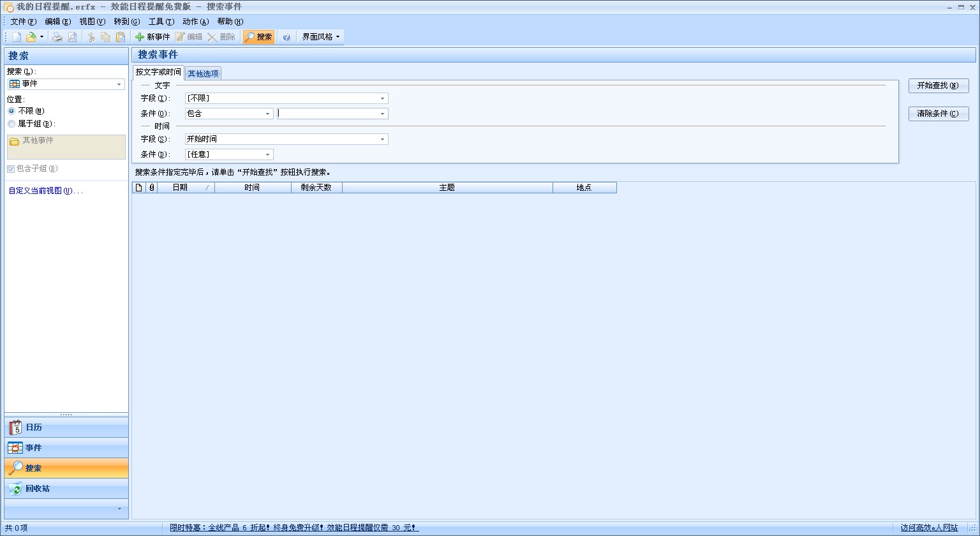Image resolution: width=980 pixels, height=536 pixels.
Task: Open the 动作 menu
Action: [196, 22]
